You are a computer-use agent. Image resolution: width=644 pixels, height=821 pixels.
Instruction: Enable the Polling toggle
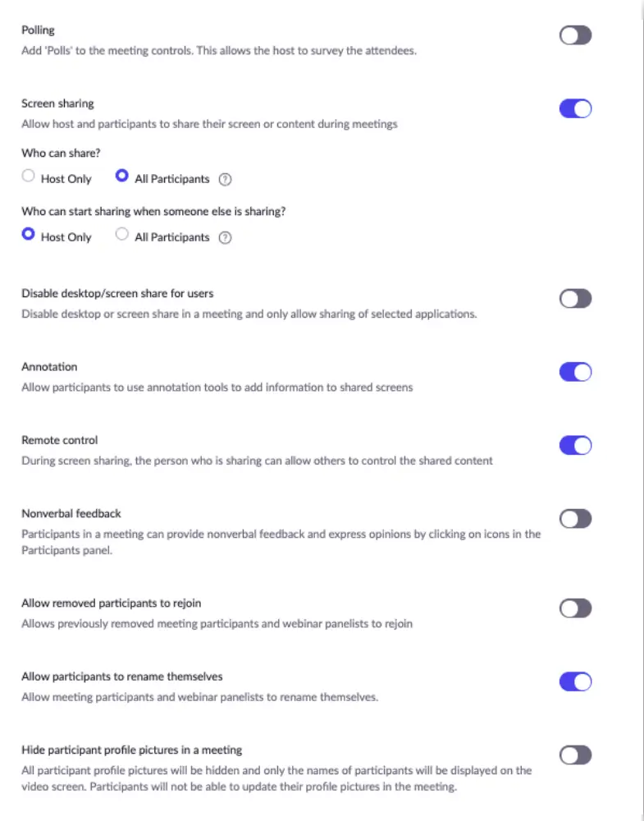coord(575,35)
